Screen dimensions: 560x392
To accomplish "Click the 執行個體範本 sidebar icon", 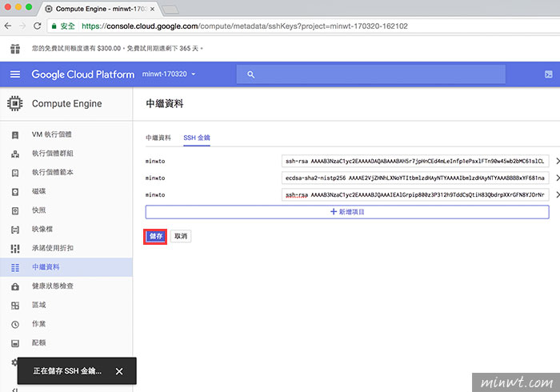I will [15, 173].
